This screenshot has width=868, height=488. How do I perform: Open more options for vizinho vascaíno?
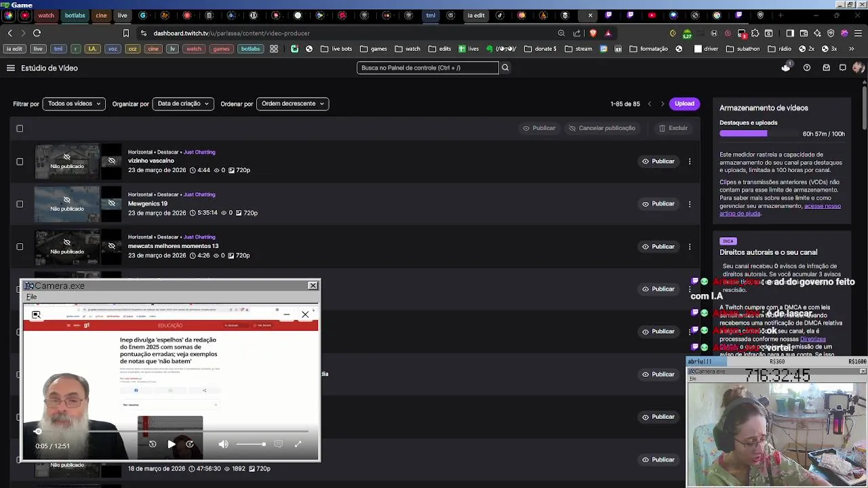[690, 161]
